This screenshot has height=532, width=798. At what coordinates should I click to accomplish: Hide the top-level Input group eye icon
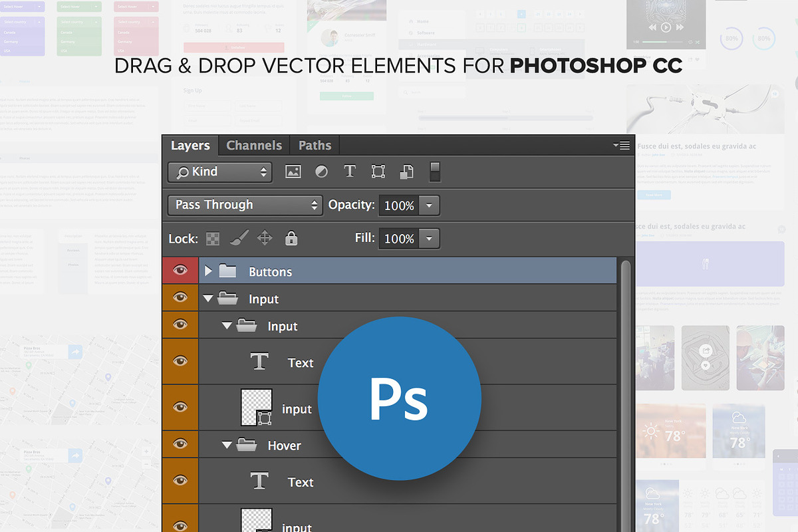coord(180,297)
